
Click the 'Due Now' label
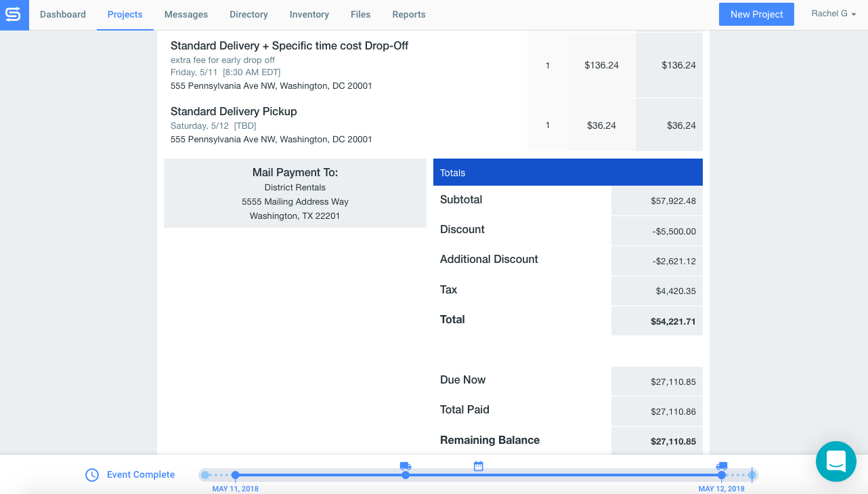click(462, 379)
